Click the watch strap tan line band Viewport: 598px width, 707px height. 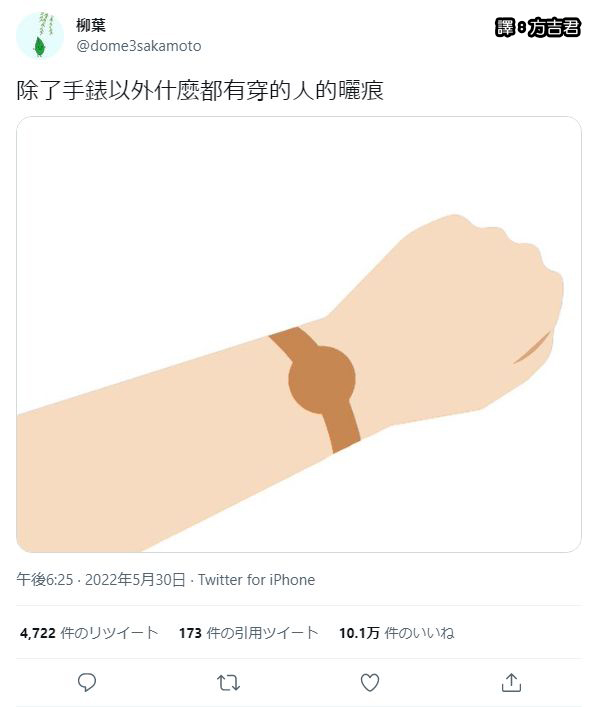(316, 390)
